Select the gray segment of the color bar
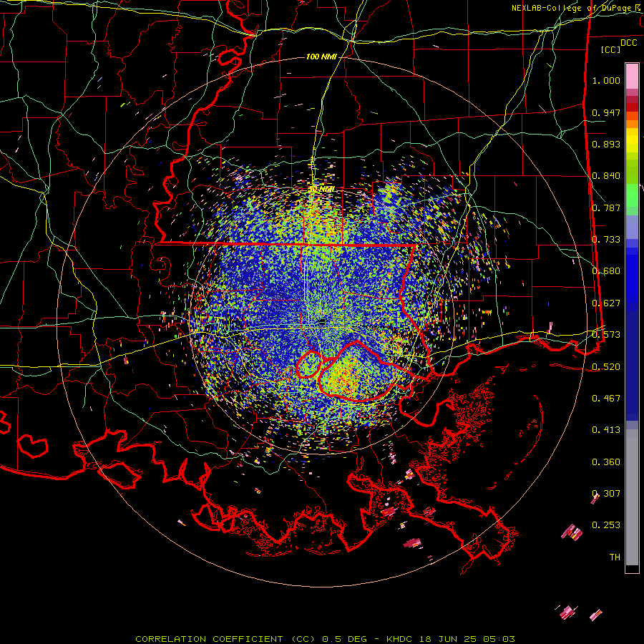 [632, 497]
